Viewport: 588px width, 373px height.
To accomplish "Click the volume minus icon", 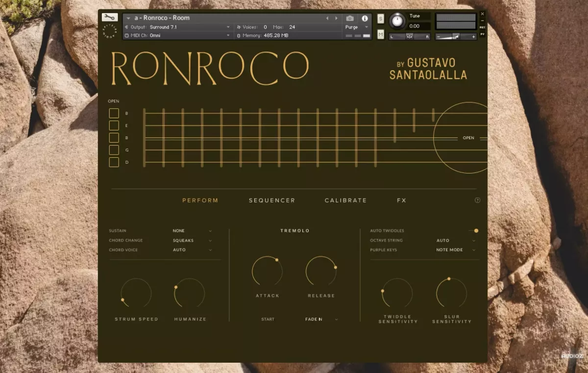I will [x=439, y=37].
